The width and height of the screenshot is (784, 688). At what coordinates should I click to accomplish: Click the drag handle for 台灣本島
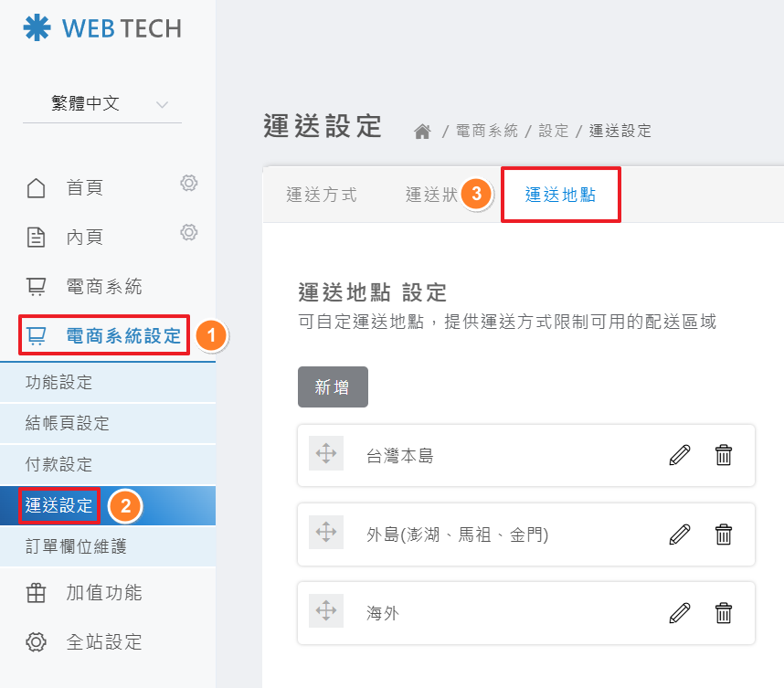tap(325, 454)
